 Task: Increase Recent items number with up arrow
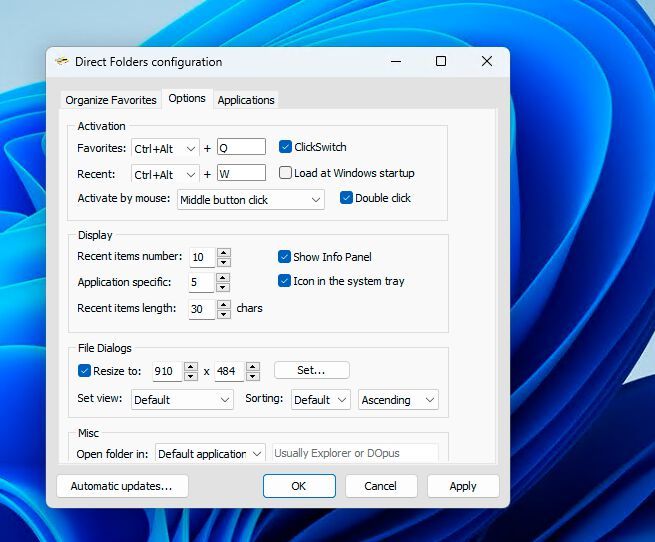223,252
